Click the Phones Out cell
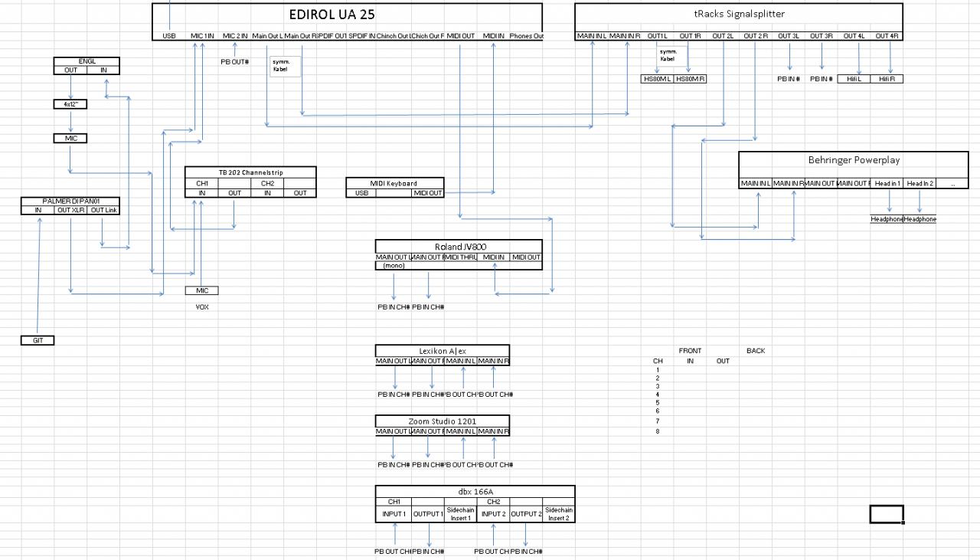 click(x=526, y=36)
